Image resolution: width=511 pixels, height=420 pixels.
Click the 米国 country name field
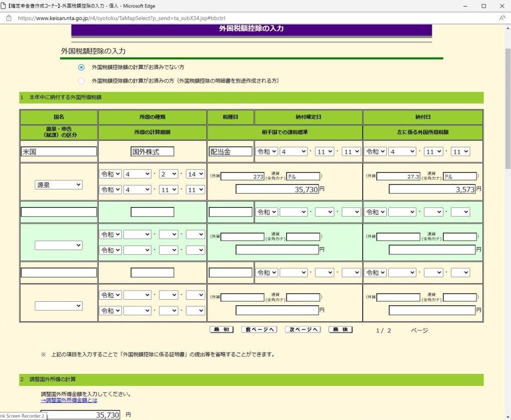(59, 152)
